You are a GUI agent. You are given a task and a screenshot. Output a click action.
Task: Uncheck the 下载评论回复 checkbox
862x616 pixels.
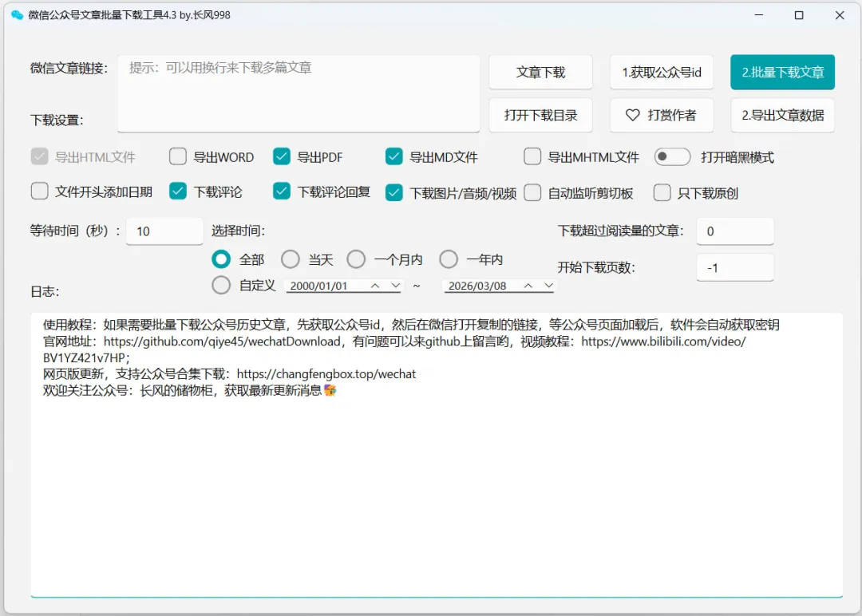[x=282, y=192]
